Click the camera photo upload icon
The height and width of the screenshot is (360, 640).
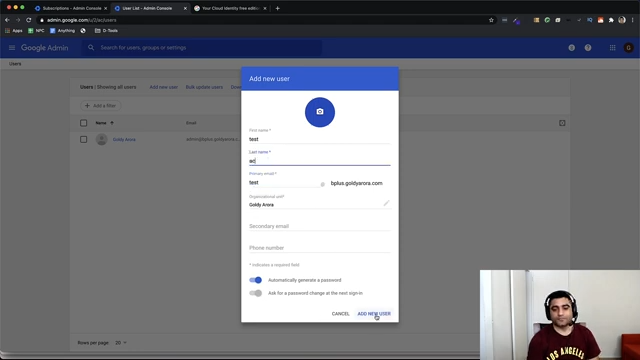(x=320, y=112)
